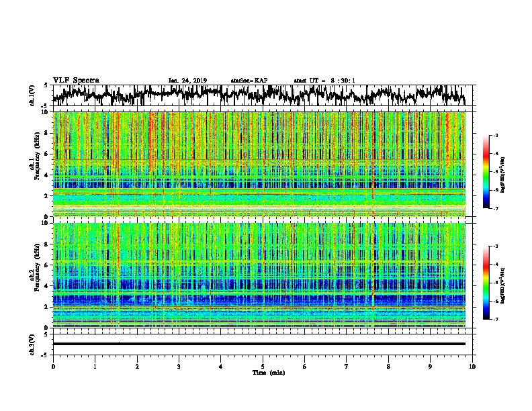Viewport: 532px width, 411px height.
Task: Click the "2" kHz tick of ch.1 frequency axis
Action: point(48,195)
